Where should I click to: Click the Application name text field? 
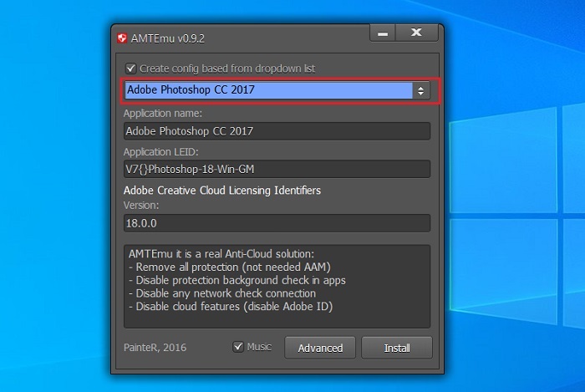pyautogui.click(x=277, y=131)
